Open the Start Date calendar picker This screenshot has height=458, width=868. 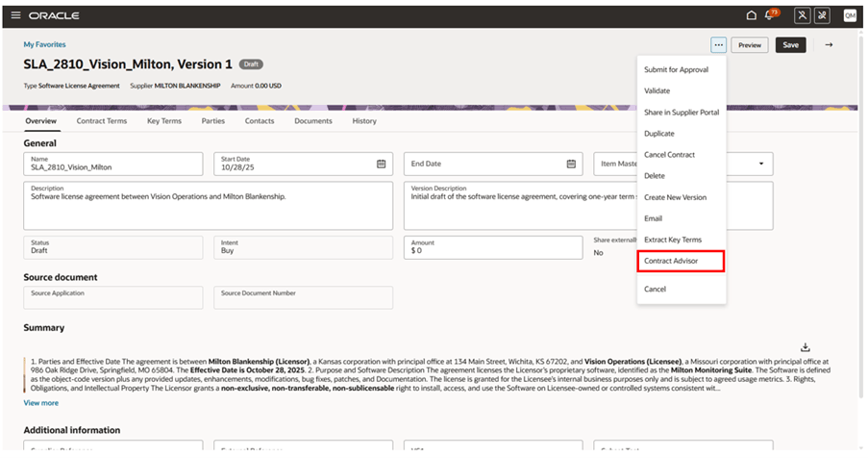pos(382,164)
